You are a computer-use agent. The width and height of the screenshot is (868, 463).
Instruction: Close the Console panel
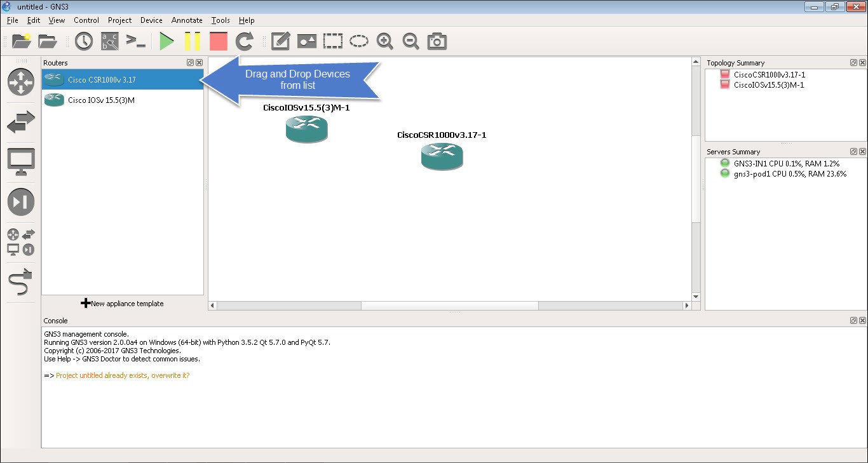pos(862,321)
